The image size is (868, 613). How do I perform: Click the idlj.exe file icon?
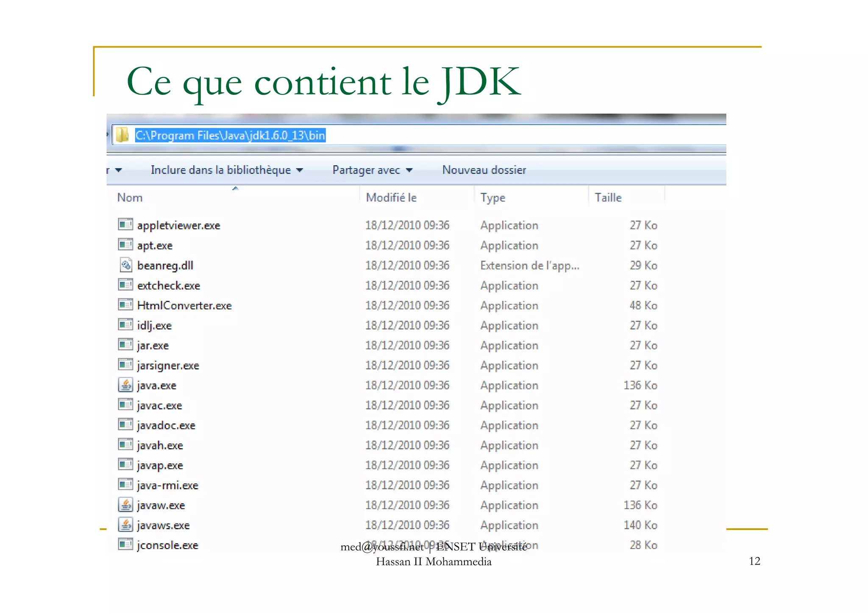tap(125, 325)
